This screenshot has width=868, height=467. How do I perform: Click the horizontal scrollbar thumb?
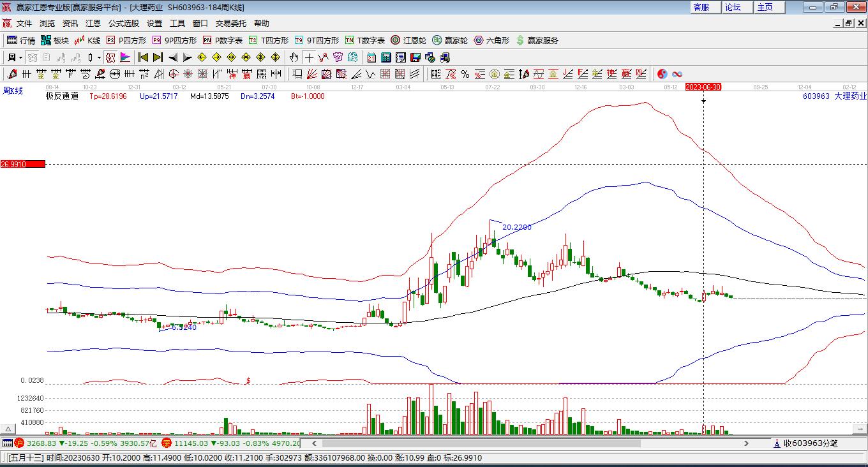pos(481,443)
